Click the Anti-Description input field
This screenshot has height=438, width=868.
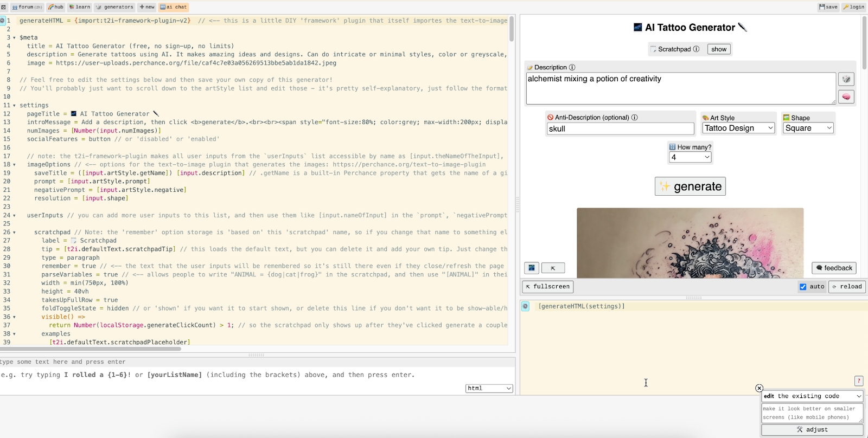click(621, 128)
